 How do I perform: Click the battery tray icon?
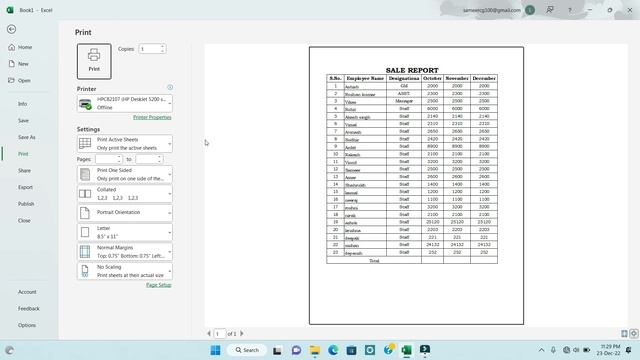click(587, 350)
